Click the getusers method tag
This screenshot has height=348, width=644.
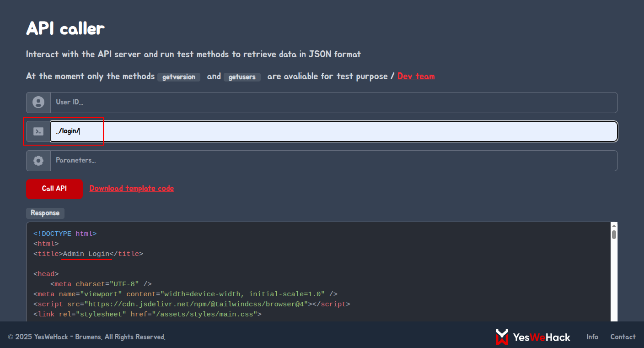242,77
